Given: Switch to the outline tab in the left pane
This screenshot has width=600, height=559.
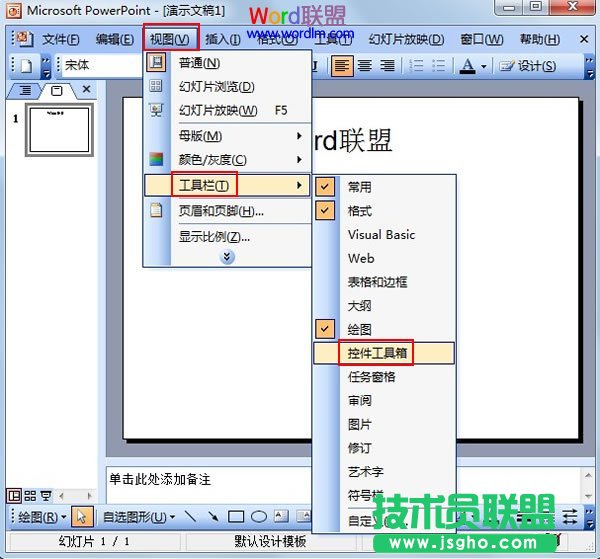Looking at the screenshot, I should coord(25,90).
